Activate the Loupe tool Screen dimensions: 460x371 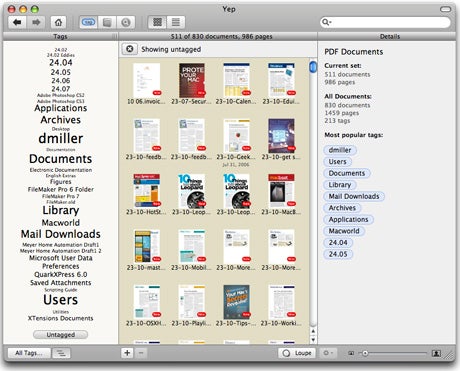297,353
